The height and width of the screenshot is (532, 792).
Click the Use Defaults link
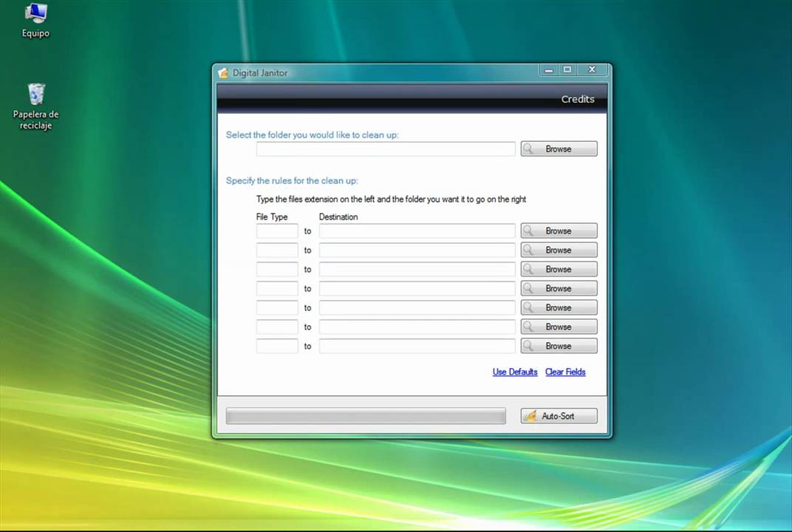[515, 372]
